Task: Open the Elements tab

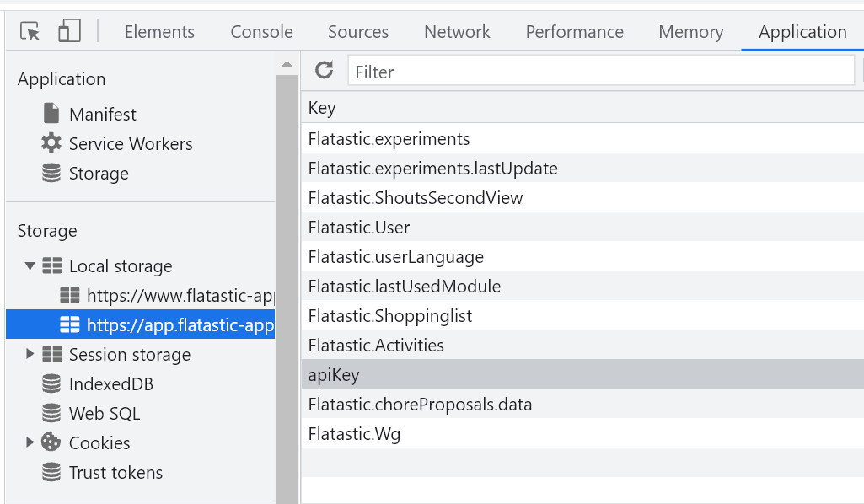Action: pos(159,32)
